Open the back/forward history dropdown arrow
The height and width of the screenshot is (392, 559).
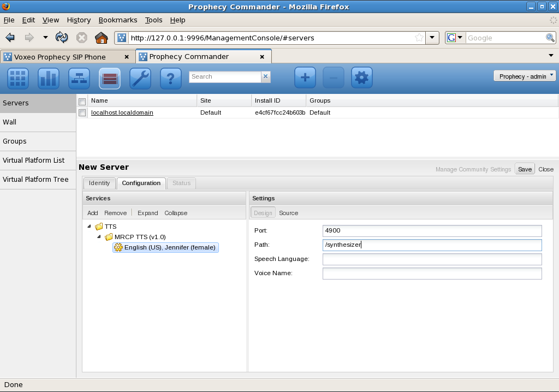tap(45, 38)
